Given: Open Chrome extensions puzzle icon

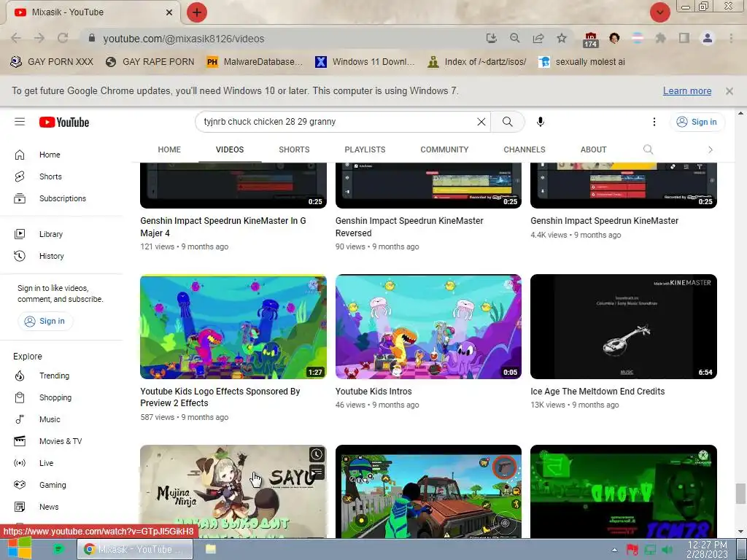Looking at the screenshot, I should coord(660,38).
